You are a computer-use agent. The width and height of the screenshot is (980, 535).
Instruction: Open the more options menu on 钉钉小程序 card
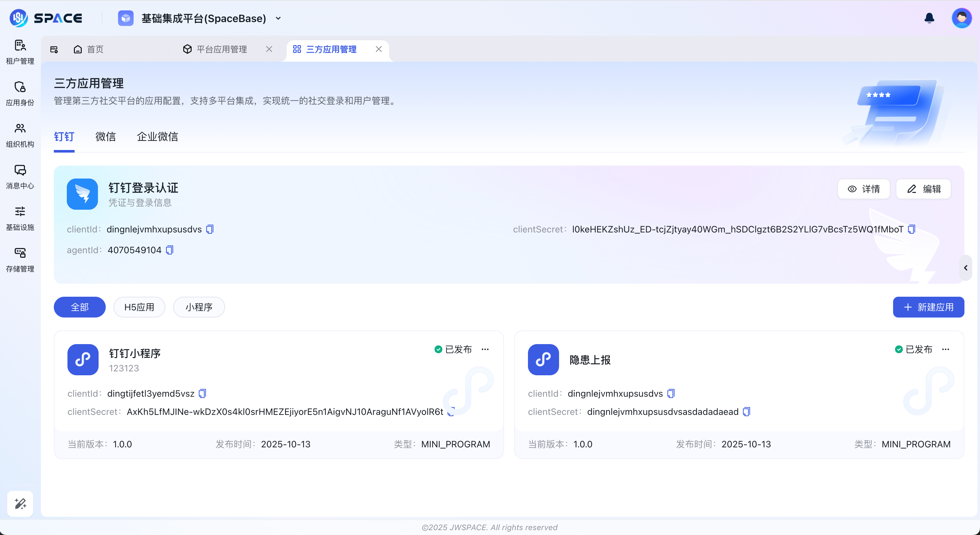[485, 349]
